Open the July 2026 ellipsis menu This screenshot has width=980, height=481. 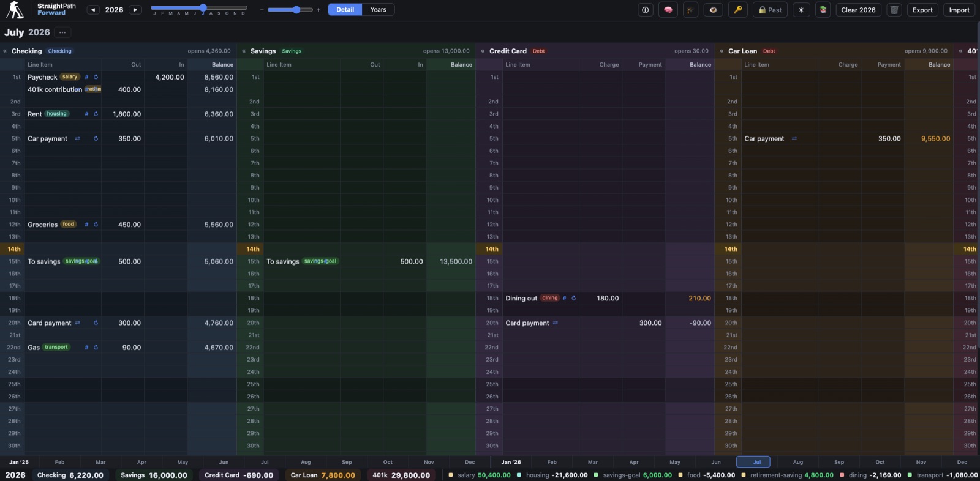(x=62, y=32)
